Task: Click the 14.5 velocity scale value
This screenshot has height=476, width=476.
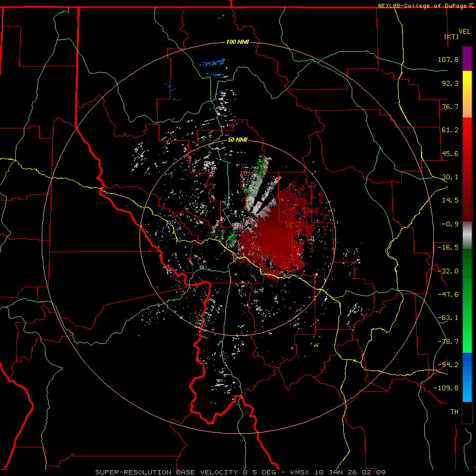Action: [450, 200]
